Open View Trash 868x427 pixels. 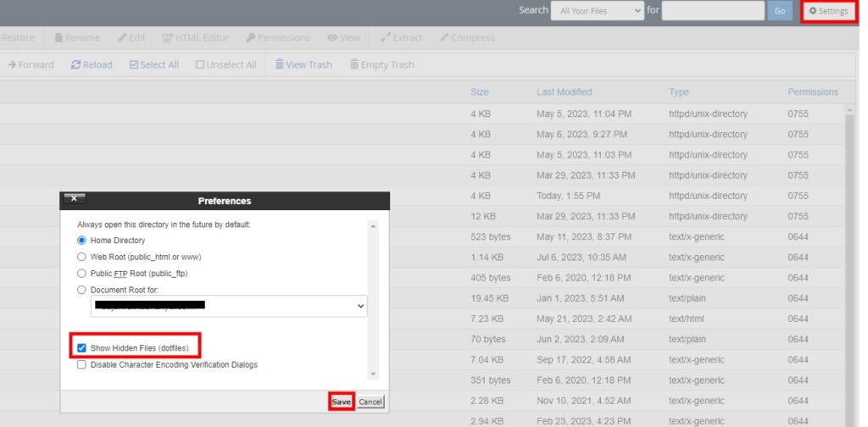pos(303,64)
